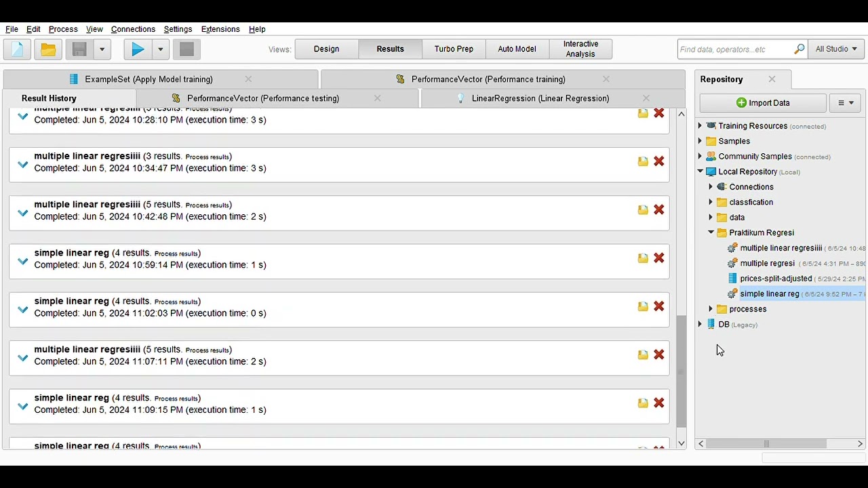Delete the 11:09:15 PM result entry
Image resolution: width=868 pixels, height=488 pixels.
(x=658, y=403)
